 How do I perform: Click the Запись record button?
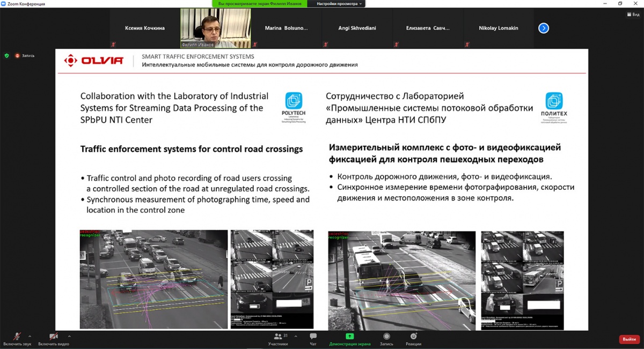pyautogui.click(x=386, y=339)
